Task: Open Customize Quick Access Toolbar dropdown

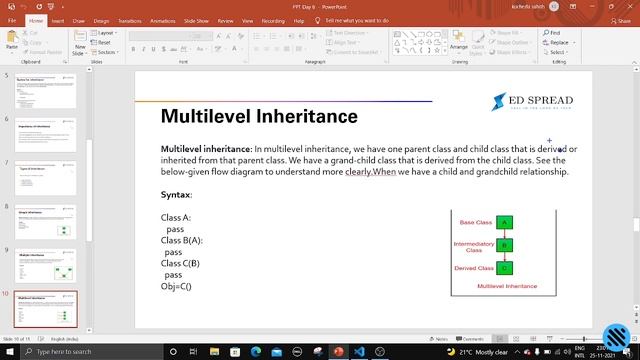Action: coord(63,7)
